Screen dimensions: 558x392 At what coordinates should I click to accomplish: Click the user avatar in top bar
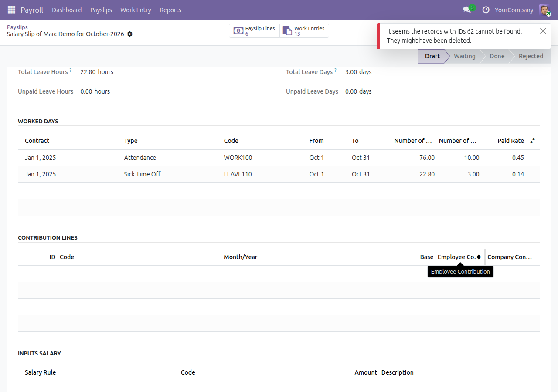click(544, 10)
